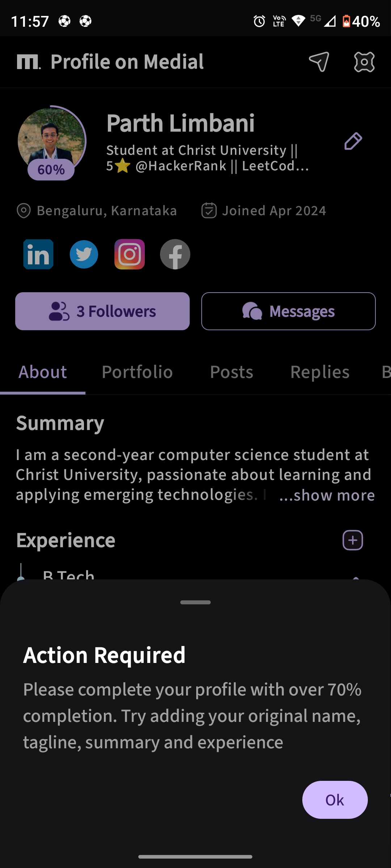391x868 pixels.
Task: Open the LinkedIn profile link icon
Action: [38, 254]
